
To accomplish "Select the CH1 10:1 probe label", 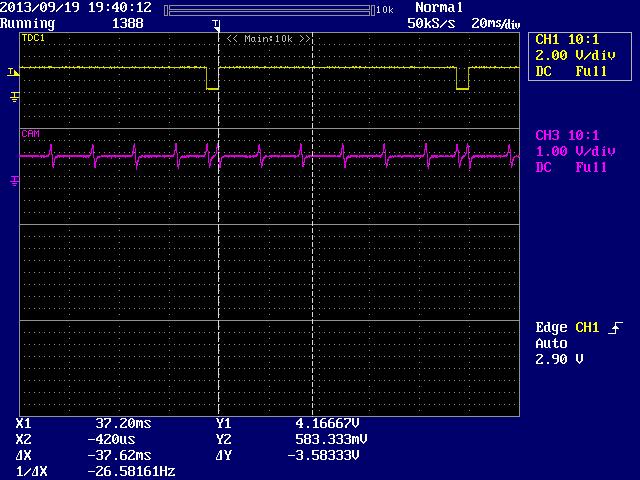I will click(x=567, y=40).
